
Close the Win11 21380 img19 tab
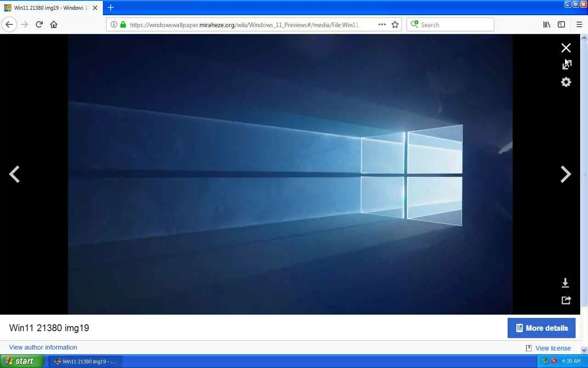click(95, 8)
